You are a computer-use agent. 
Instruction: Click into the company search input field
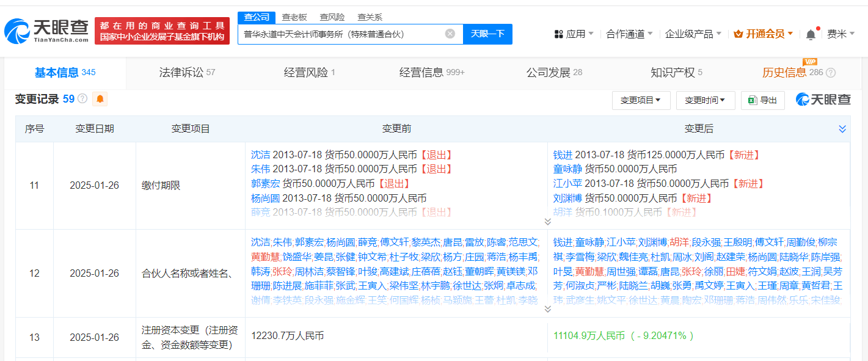click(x=342, y=34)
